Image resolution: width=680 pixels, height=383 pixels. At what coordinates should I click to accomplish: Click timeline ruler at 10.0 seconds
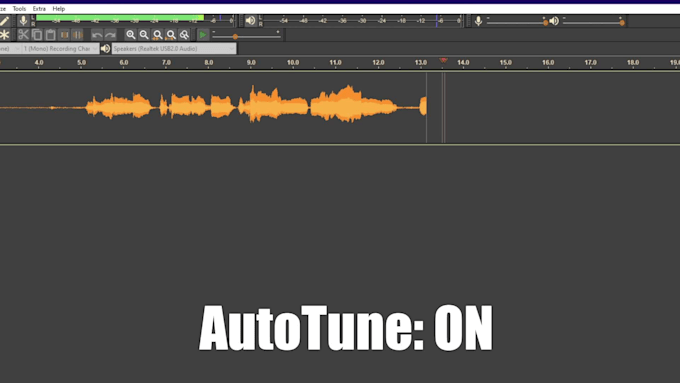click(x=293, y=63)
